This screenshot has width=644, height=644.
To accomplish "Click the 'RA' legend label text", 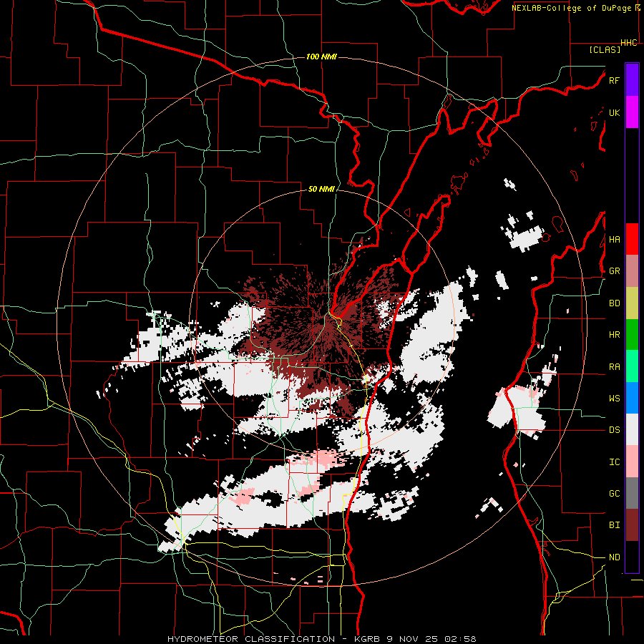I will click(x=614, y=367).
